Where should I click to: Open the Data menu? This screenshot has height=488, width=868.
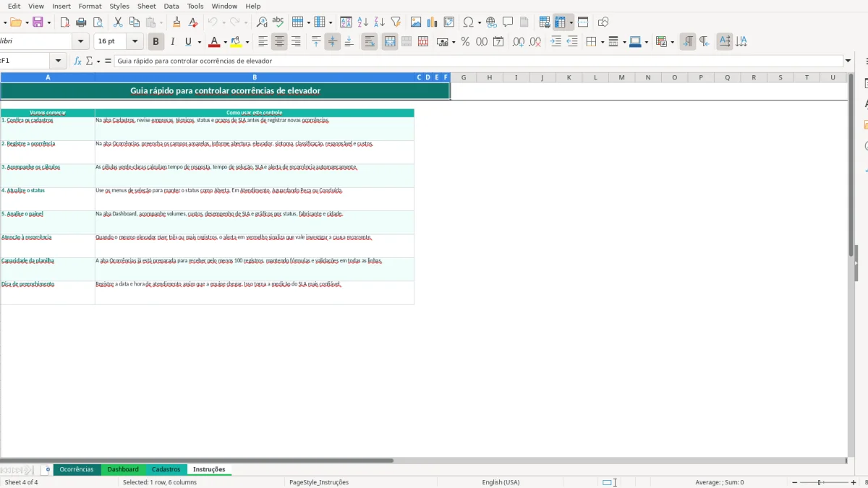click(x=171, y=6)
